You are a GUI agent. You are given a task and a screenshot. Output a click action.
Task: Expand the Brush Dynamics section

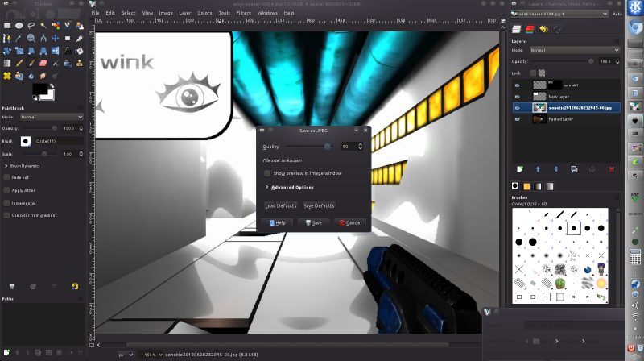click(6, 166)
